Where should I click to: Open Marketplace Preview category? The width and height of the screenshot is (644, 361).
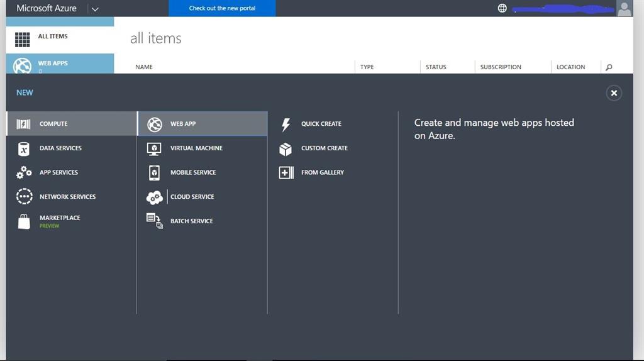(72, 221)
